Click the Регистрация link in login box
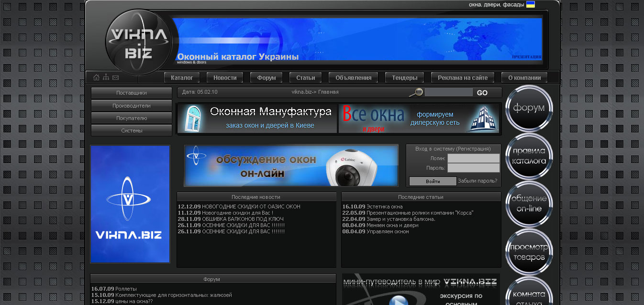Image resolution: width=644 pixels, height=305 pixels. pyautogui.click(x=473, y=149)
